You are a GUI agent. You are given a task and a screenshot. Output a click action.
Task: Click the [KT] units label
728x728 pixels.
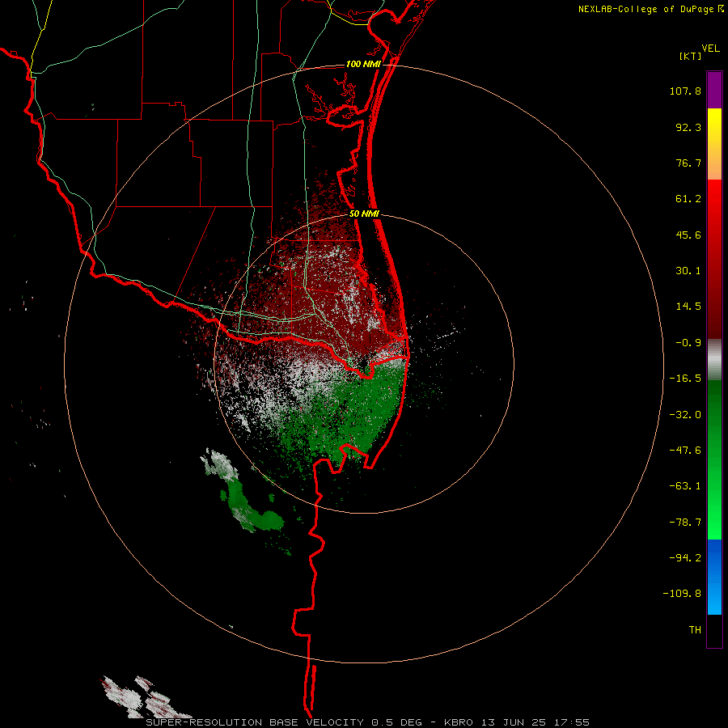click(x=691, y=56)
